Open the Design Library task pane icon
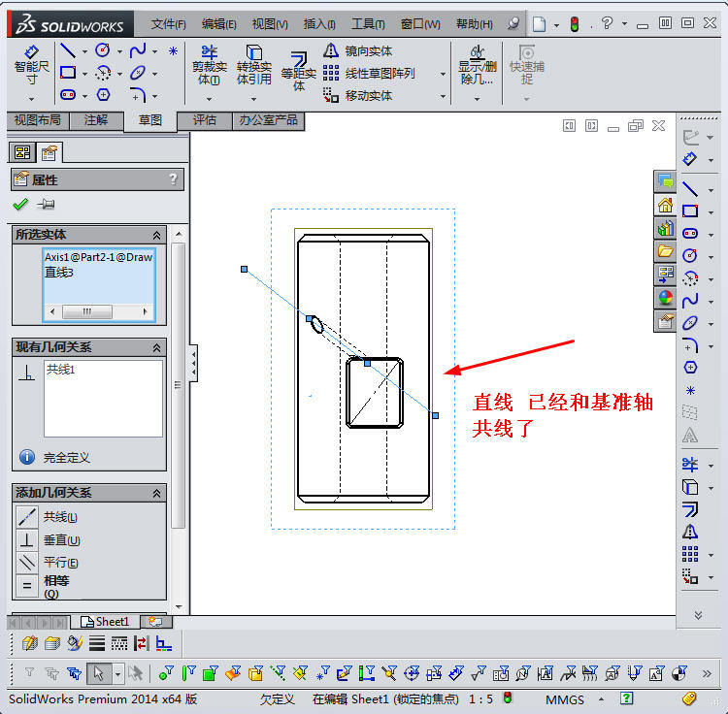This screenshot has width=728, height=714. 666,228
